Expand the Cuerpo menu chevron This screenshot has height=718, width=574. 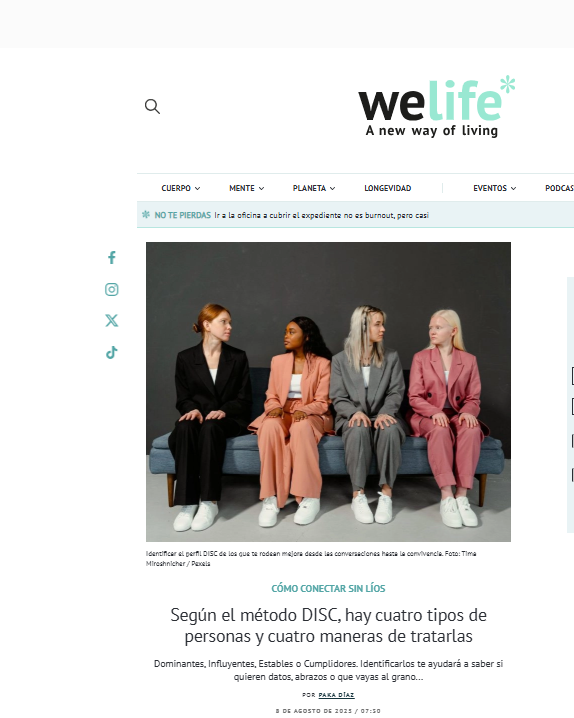[x=197, y=188]
